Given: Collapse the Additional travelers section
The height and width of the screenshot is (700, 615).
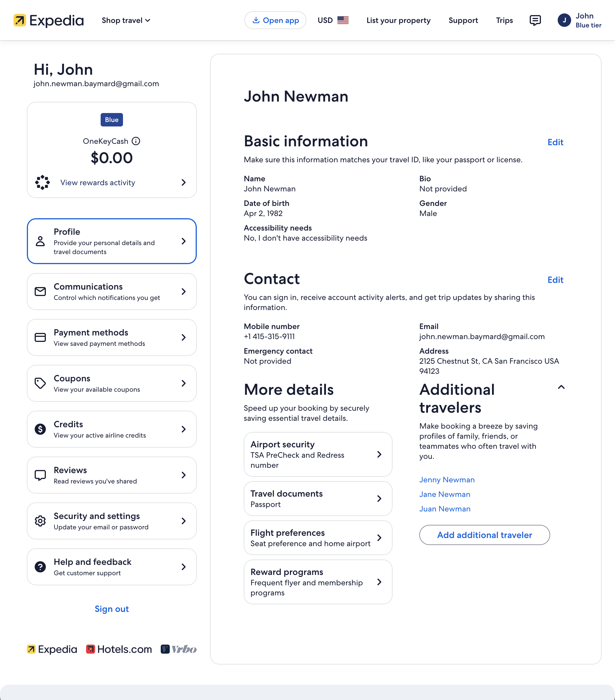Looking at the screenshot, I should click(x=561, y=387).
